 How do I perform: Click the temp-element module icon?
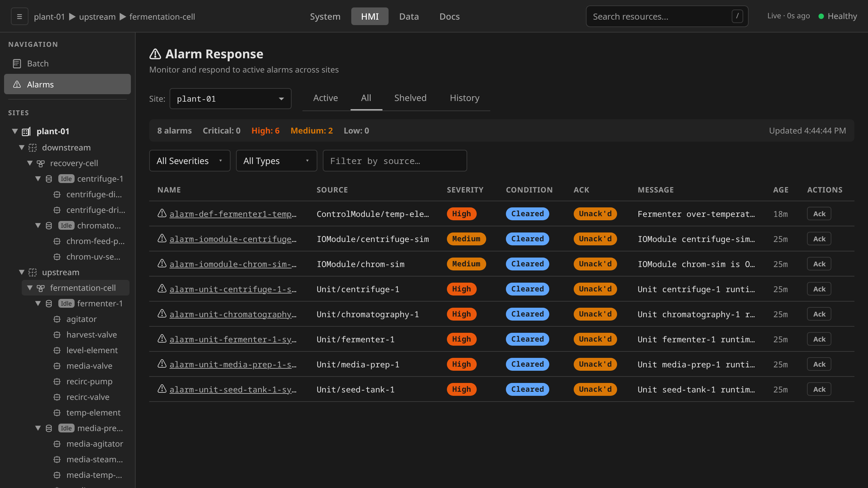click(57, 412)
